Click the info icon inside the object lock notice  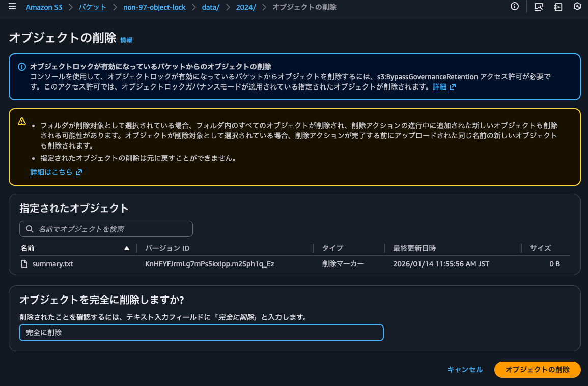[22, 67]
